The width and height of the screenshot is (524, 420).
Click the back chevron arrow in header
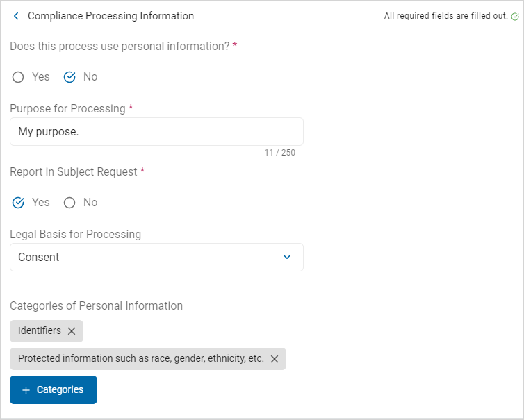16,16
